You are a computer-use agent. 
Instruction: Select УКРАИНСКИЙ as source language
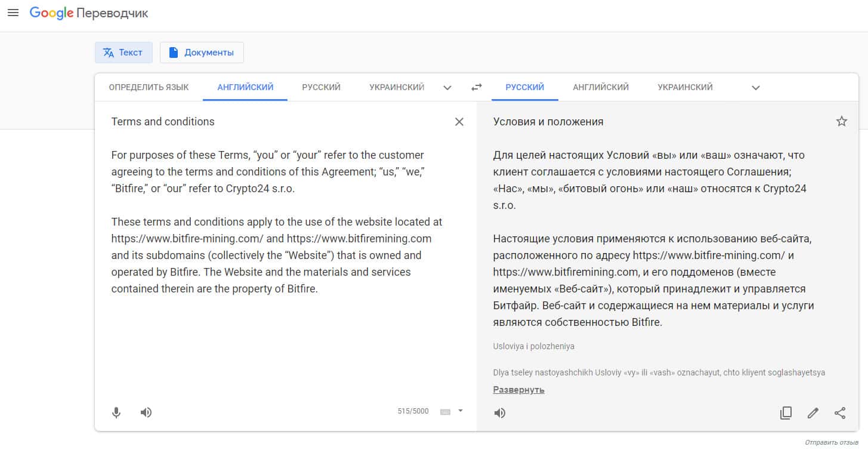tap(397, 87)
